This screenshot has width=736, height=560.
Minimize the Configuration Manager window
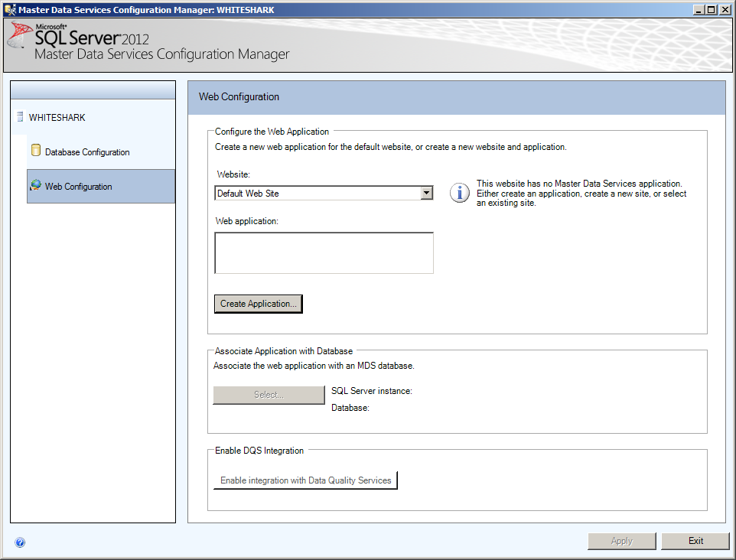[699, 9]
